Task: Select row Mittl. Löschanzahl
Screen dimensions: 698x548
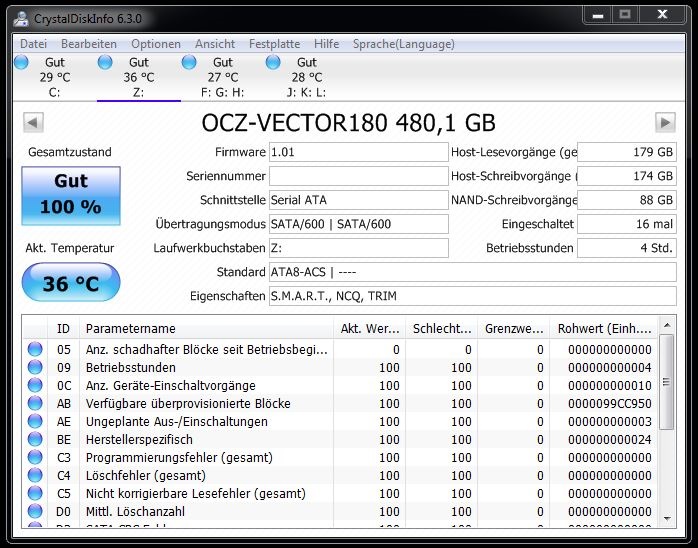Action: pyautogui.click(x=340, y=511)
